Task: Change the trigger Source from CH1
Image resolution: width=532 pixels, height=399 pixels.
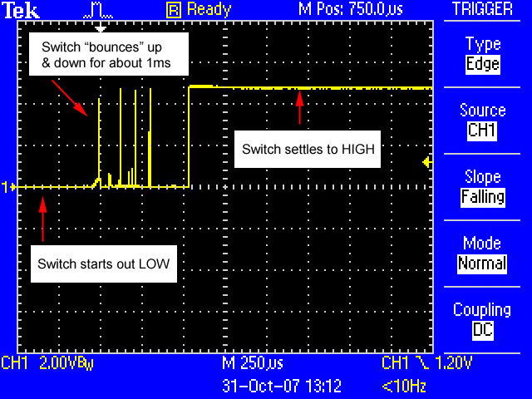Action: point(482,131)
